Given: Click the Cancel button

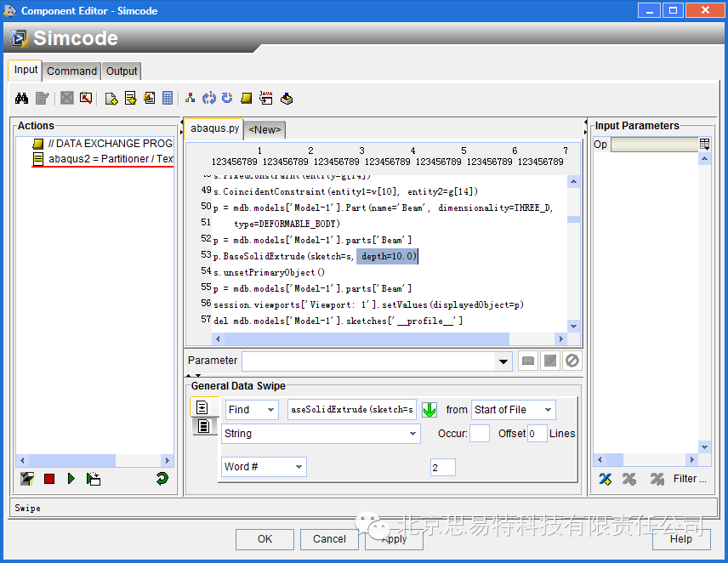Looking at the screenshot, I should [x=329, y=539].
